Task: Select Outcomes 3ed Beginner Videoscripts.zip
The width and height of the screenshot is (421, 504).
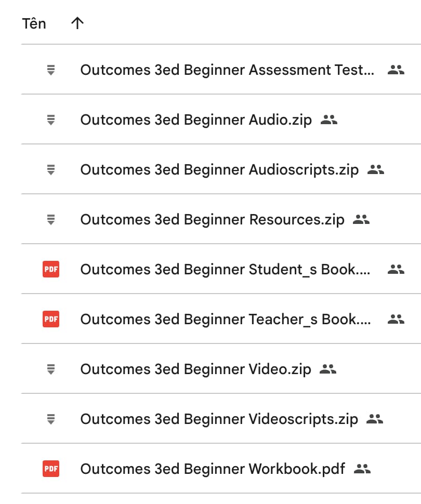Action: point(219,419)
